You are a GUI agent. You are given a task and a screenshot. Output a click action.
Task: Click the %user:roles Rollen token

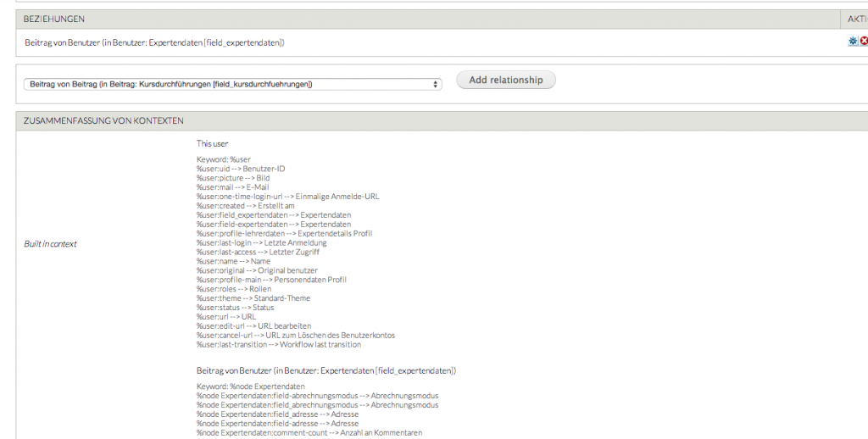(x=234, y=289)
